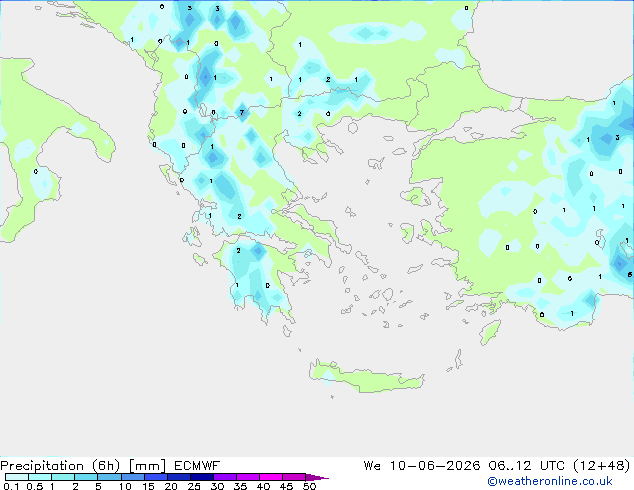The width and height of the screenshot is (634, 490).
Task: Click the legend label 0.1
Action: click(x=11, y=486)
